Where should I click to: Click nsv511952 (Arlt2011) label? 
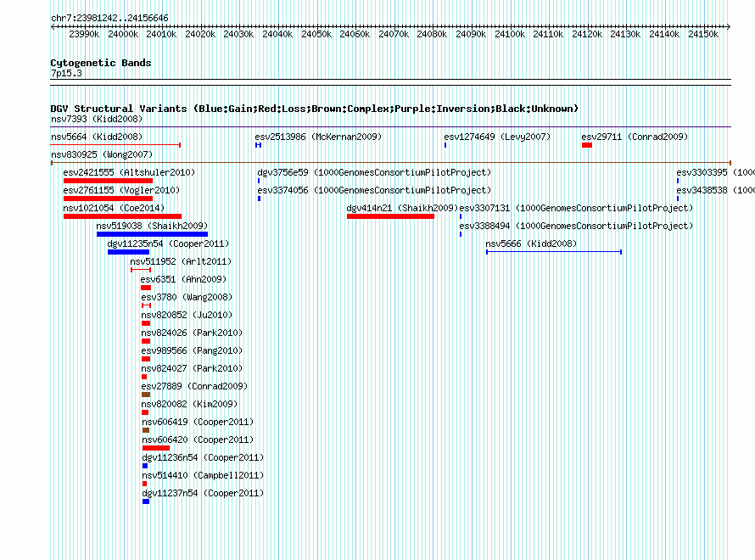tap(181, 261)
